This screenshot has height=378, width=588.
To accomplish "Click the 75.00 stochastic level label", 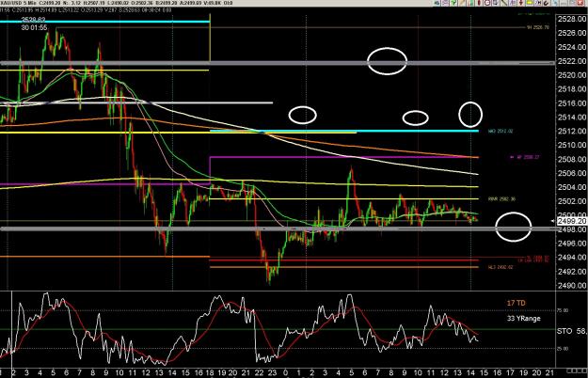I will [563, 310].
